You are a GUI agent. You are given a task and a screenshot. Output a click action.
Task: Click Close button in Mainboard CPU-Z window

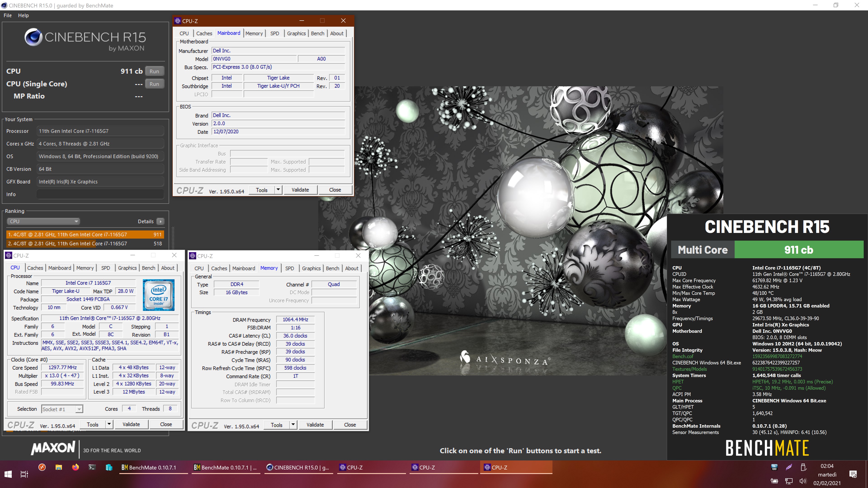[x=335, y=190]
